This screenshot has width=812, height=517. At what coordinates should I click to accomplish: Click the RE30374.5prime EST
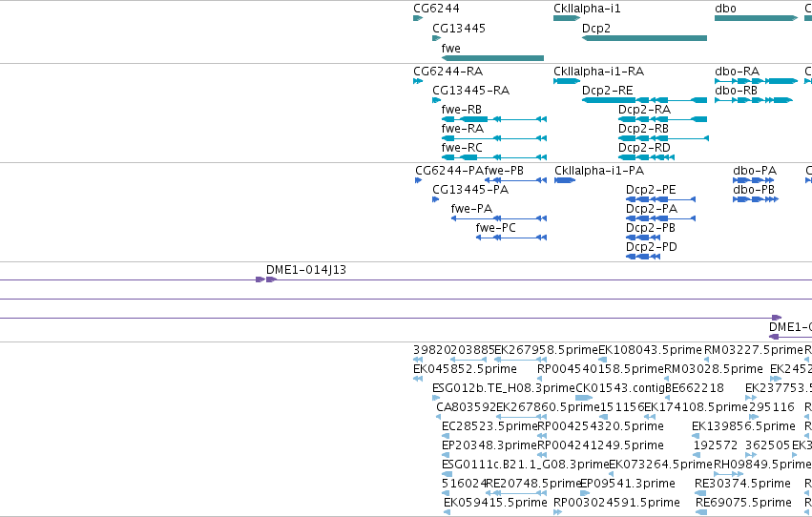tap(700, 493)
